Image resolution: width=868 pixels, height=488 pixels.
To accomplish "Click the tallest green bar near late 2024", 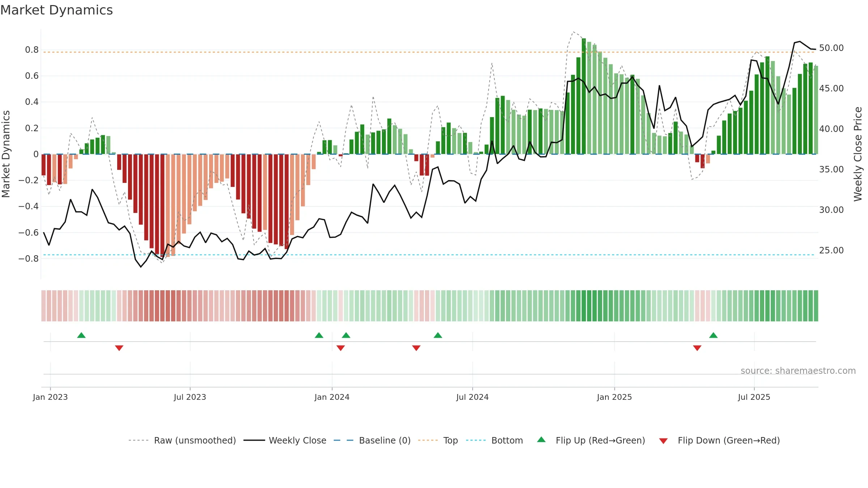I will pyautogui.click(x=584, y=96).
